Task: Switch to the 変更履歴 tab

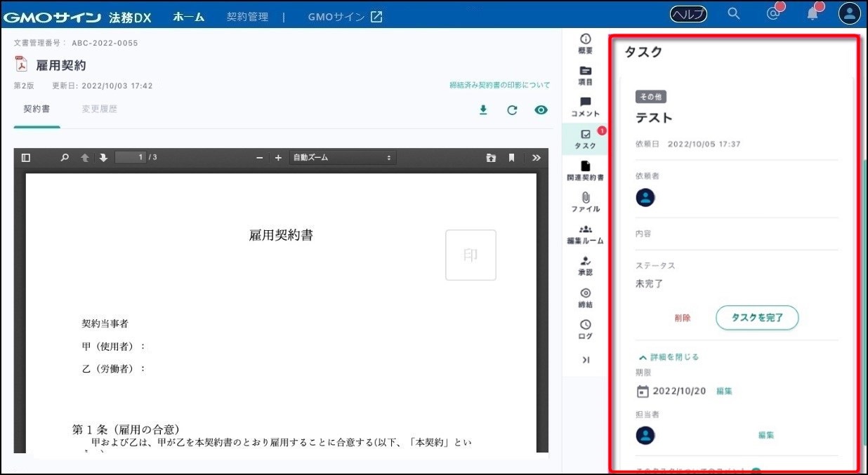Action: (x=99, y=109)
